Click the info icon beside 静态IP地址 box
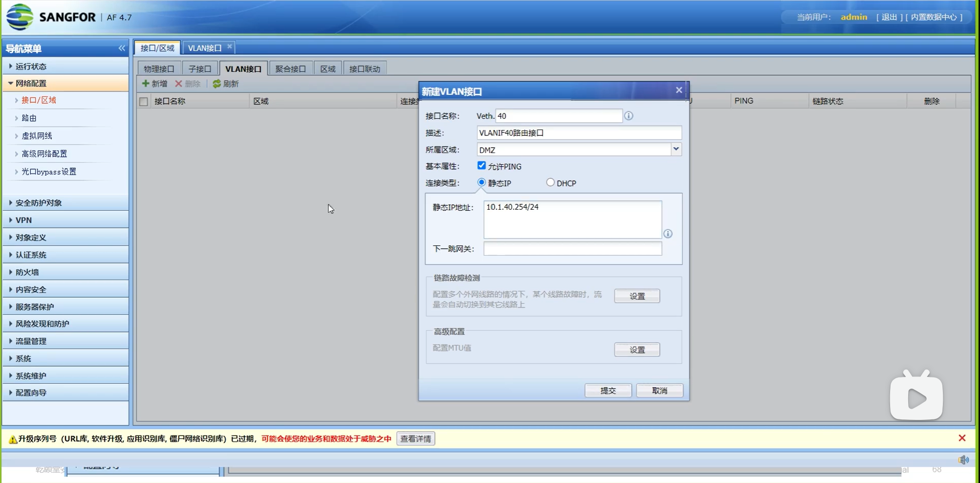The width and height of the screenshot is (980, 483). [667, 234]
